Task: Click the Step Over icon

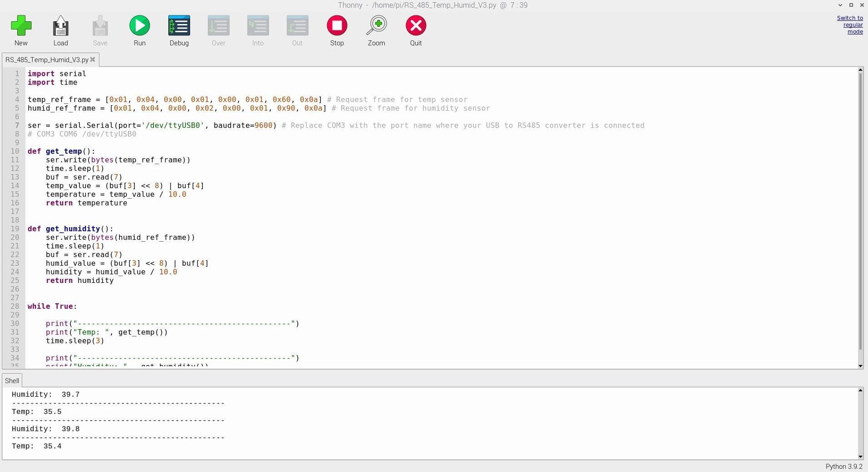Action: (218, 26)
